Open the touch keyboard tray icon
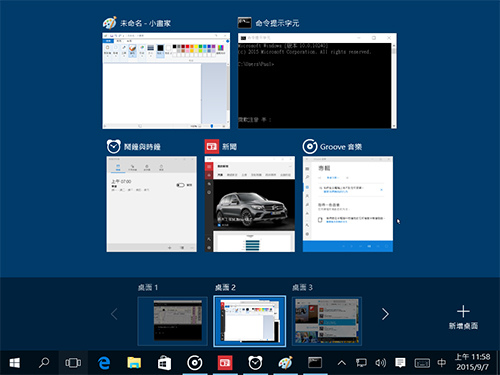This screenshot has height=375, width=500. (422, 363)
